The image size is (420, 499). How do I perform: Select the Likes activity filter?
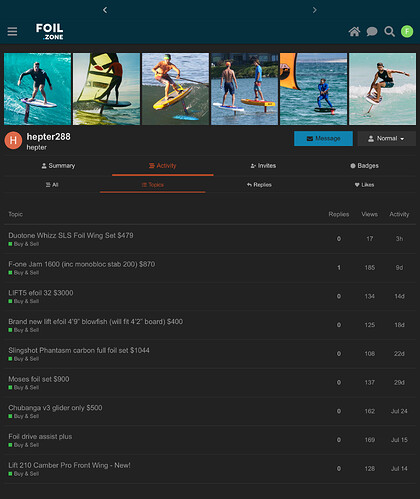point(364,185)
